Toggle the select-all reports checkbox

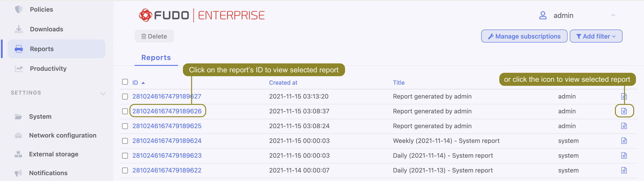point(125,82)
